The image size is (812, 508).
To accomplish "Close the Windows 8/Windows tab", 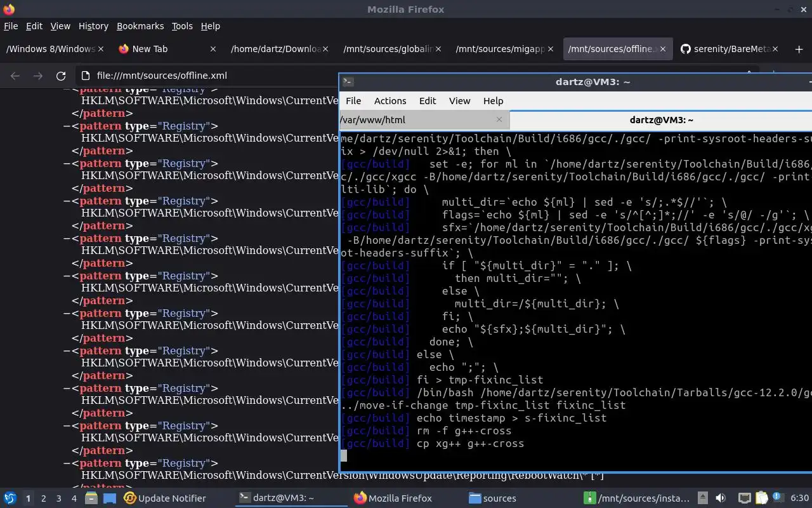I will 101,49.
